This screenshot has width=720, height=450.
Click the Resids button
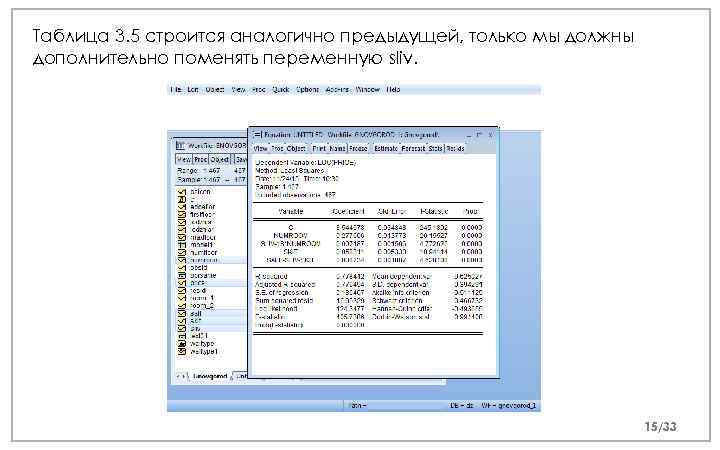[456, 148]
